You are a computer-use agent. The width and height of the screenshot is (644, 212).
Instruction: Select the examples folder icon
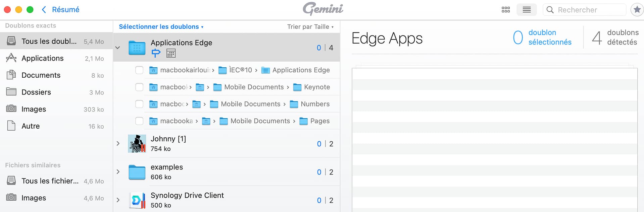click(137, 172)
